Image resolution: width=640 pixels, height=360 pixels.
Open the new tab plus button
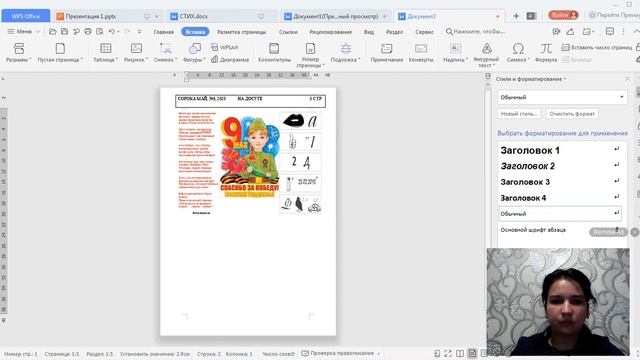click(516, 16)
